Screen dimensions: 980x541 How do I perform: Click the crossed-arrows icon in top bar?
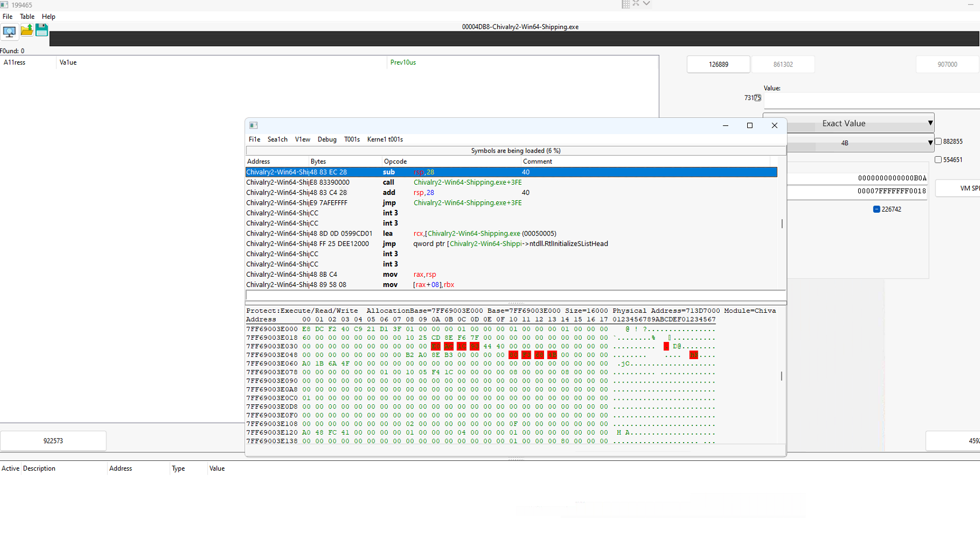[636, 3]
